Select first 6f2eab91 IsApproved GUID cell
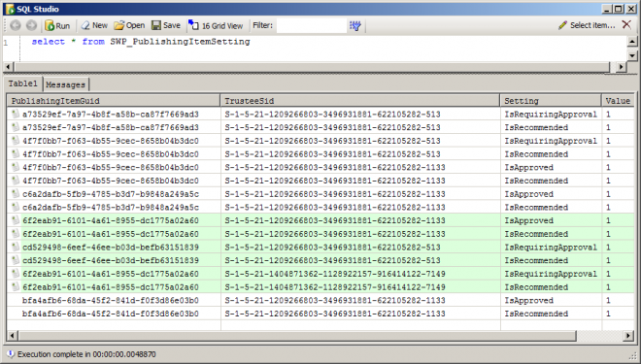This screenshot has width=641, height=364. pyautogui.click(x=111, y=220)
